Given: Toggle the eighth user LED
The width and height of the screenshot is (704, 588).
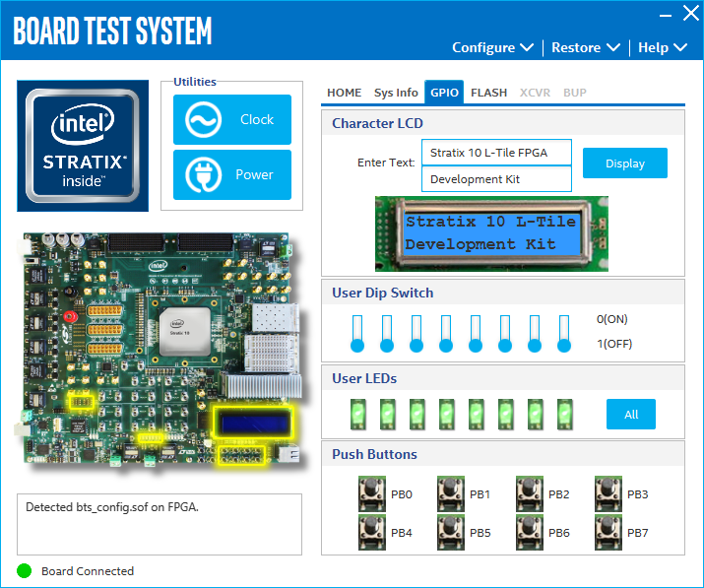Looking at the screenshot, I should tap(565, 414).
